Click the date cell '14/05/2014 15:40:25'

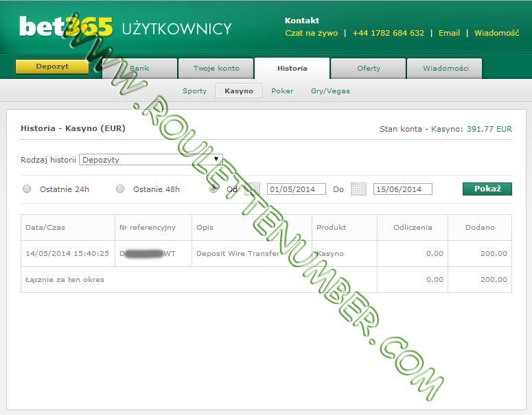(67, 254)
